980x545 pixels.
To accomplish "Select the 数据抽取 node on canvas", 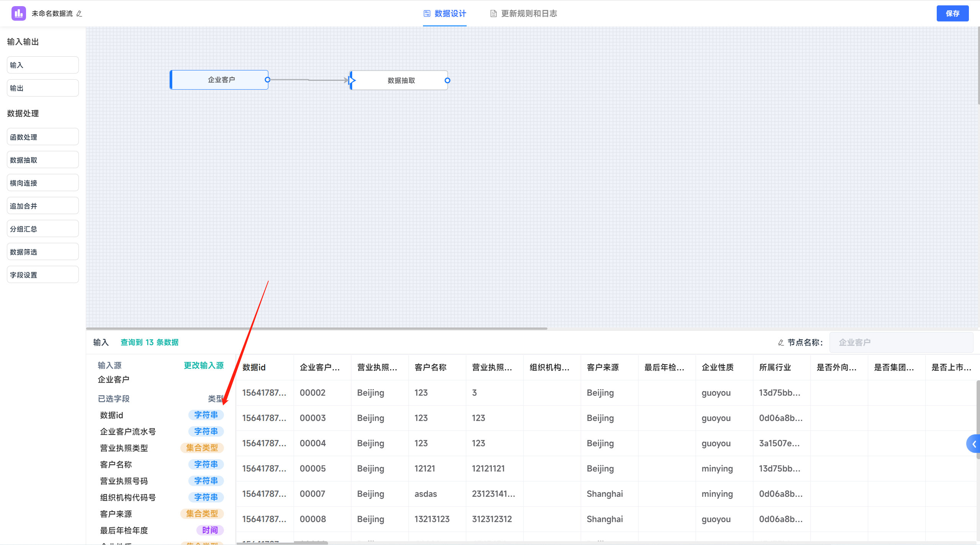I will coord(399,80).
